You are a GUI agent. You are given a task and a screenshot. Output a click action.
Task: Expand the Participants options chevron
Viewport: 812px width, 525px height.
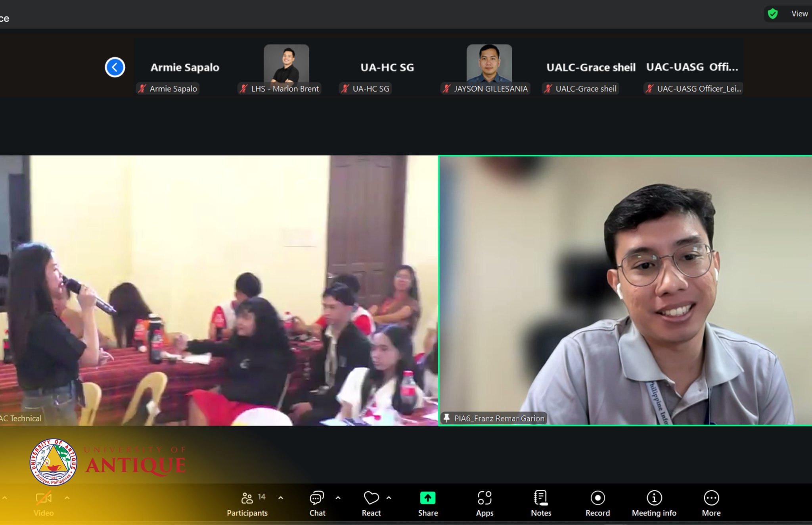(x=281, y=498)
